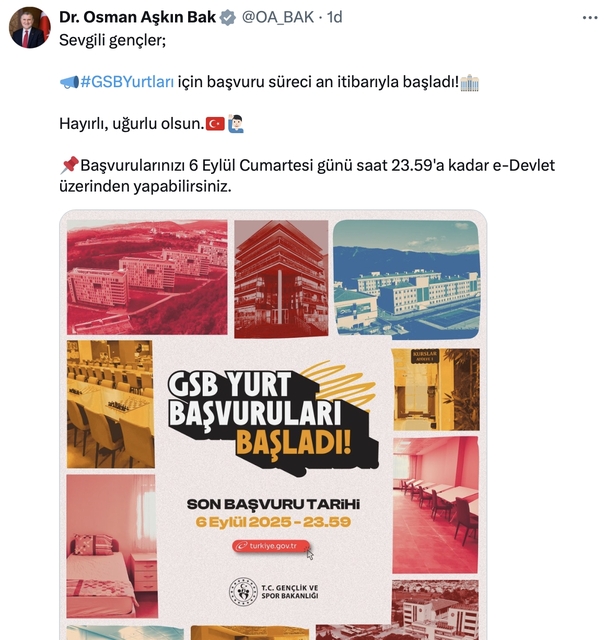Open the #GSBYurtları hashtag link
This screenshot has height=640, width=605.
[127, 82]
